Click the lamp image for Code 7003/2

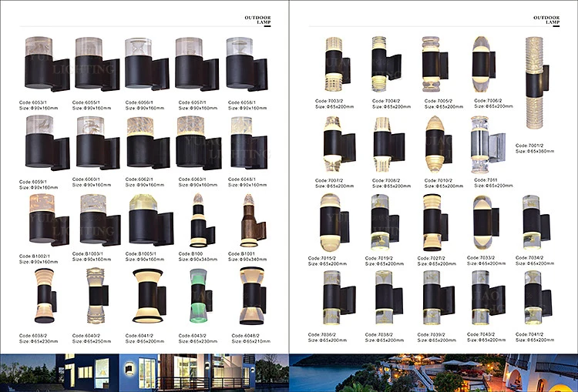pos(338,64)
